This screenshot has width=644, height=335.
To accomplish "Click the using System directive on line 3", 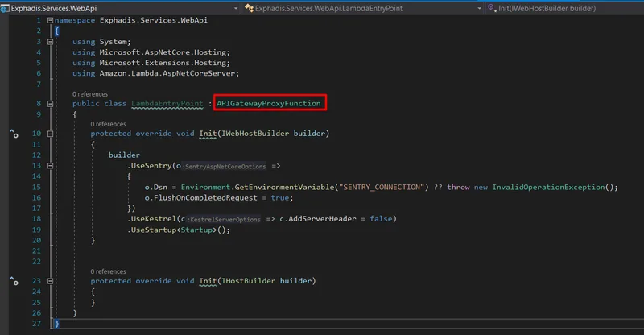I will pyautogui.click(x=101, y=42).
